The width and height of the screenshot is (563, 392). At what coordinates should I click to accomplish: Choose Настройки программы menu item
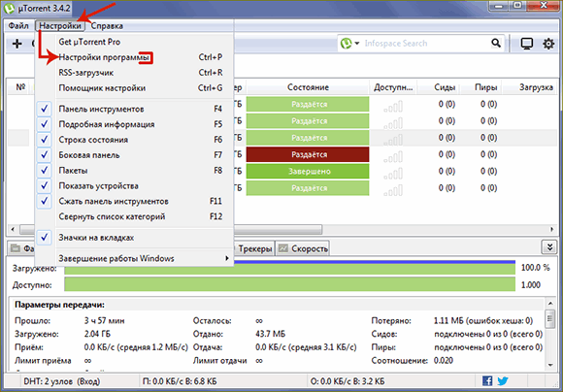point(134,57)
